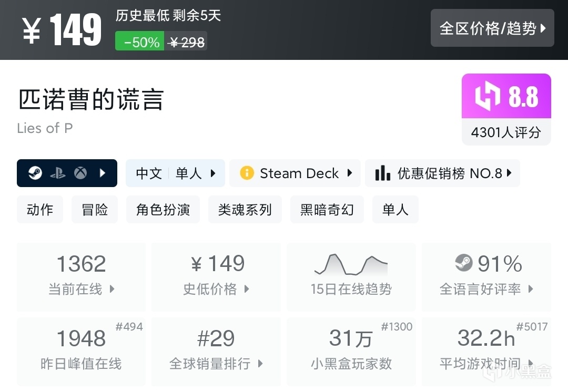This screenshot has width=568, height=392.
Task: Click the Heybox logo in score badge
Action: tap(488, 97)
